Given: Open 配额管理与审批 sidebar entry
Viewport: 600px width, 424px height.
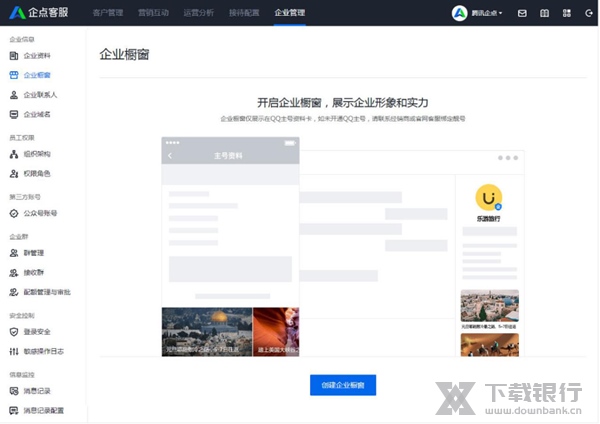Looking at the screenshot, I should click(47, 292).
